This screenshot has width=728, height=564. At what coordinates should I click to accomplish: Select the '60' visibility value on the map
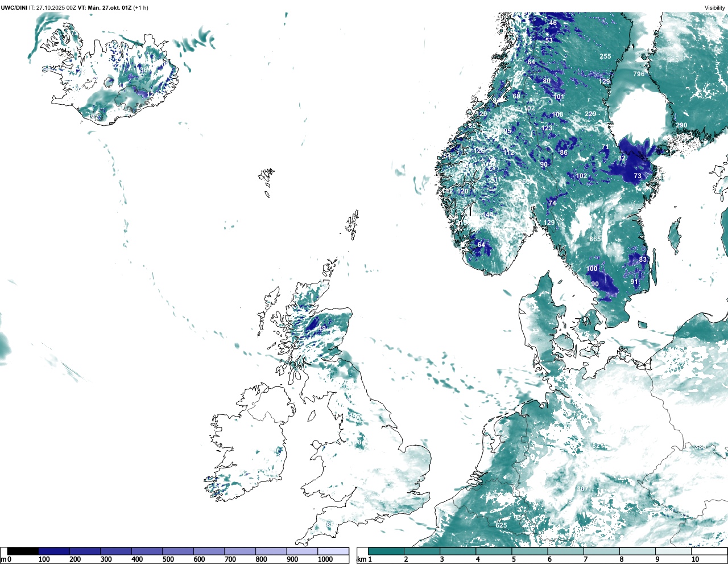click(x=516, y=96)
